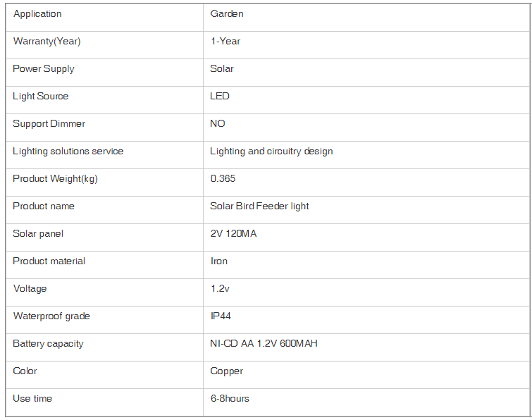532x420 pixels.
Task: Select the 2V 120MA solar panel value
Action: click(x=233, y=234)
